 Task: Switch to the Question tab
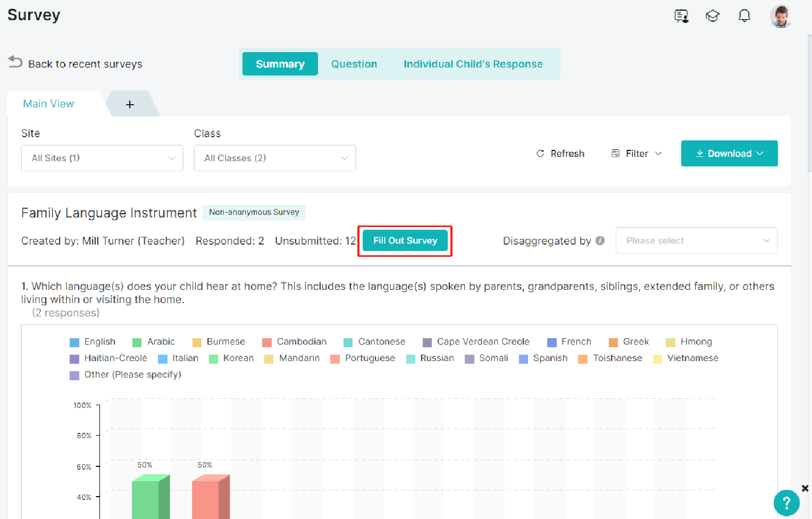[354, 64]
